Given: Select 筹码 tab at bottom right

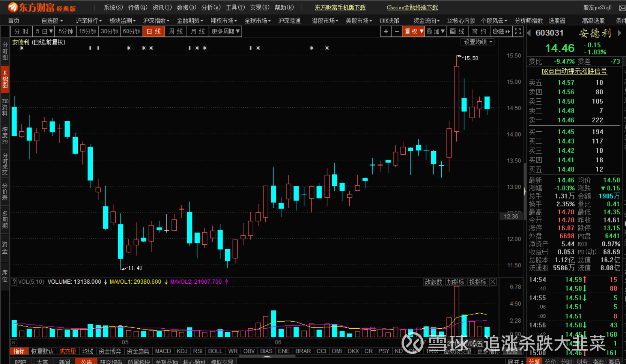Looking at the screenshot, I should click(614, 361).
